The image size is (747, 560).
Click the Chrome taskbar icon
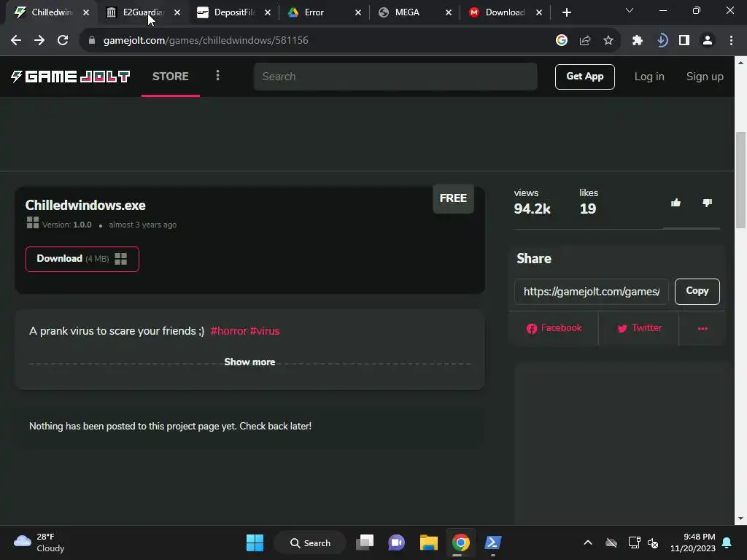461,542
